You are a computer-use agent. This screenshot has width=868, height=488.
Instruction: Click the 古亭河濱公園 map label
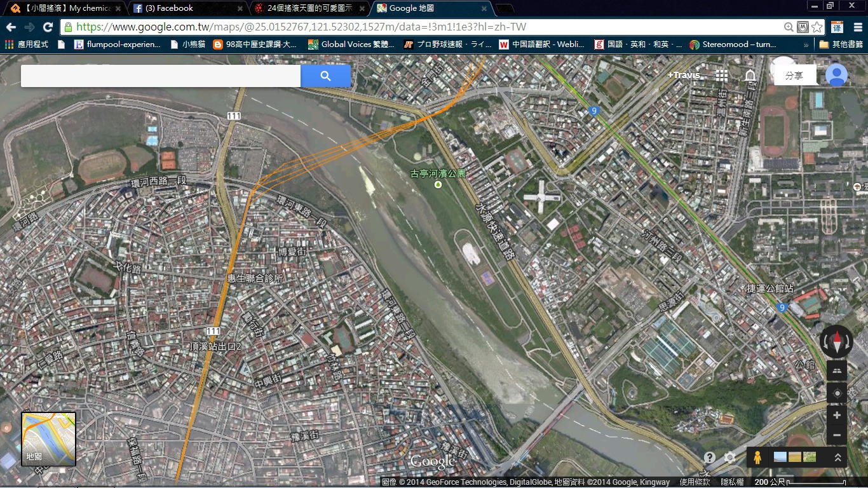tap(438, 173)
